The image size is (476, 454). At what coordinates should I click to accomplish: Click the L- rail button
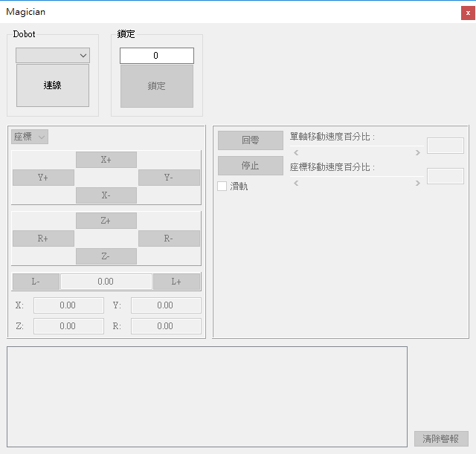click(x=36, y=282)
